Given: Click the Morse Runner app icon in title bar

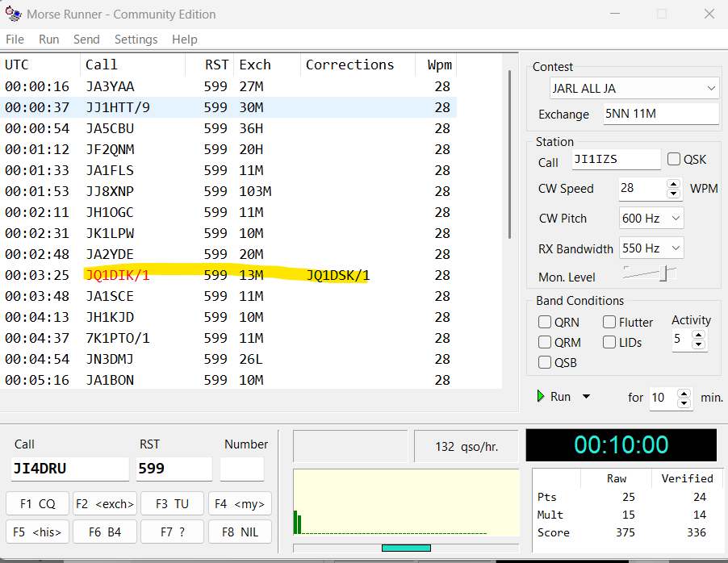Looking at the screenshot, I should [13, 14].
